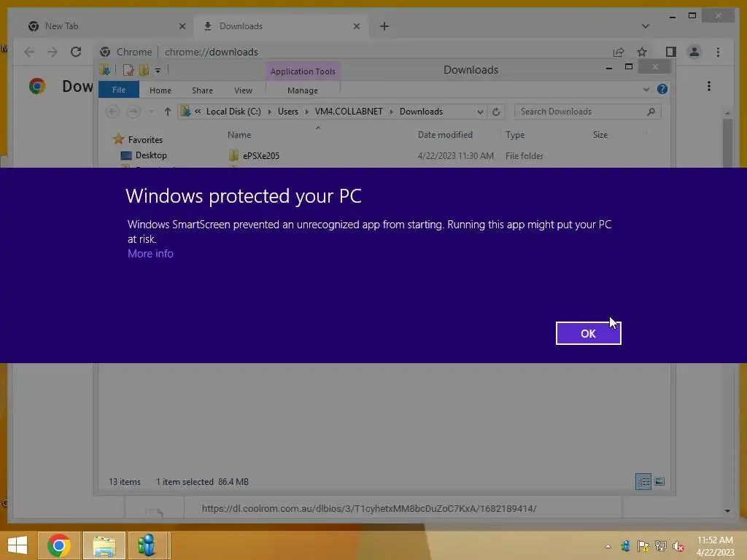
Task: Sort by the Type column header
Action: coord(514,135)
